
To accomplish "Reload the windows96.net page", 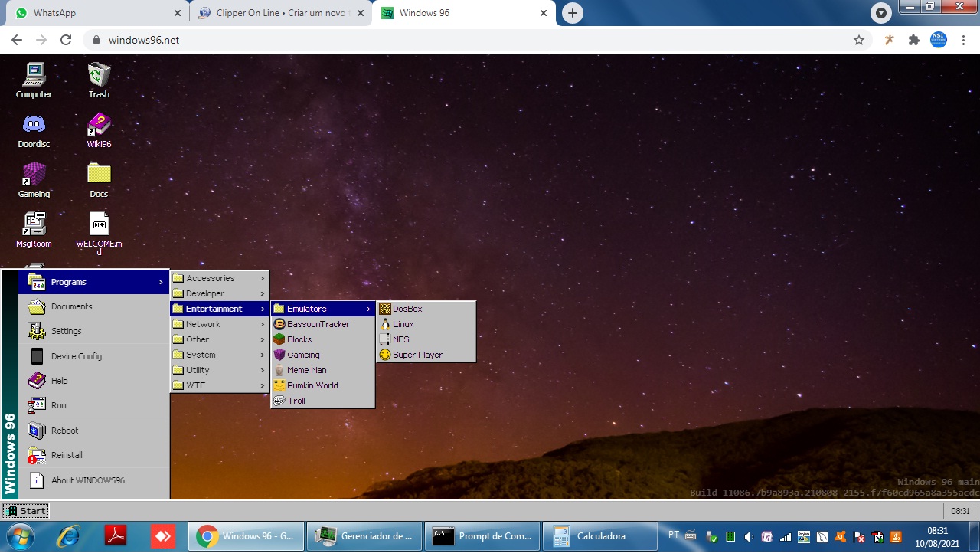I will [x=66, y=40].
